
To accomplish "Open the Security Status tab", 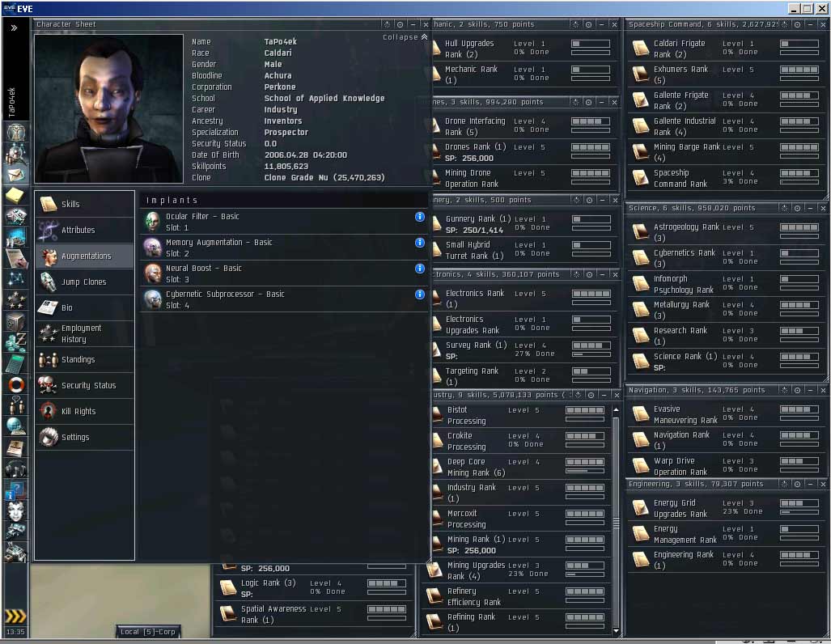I will click(85, 385).
